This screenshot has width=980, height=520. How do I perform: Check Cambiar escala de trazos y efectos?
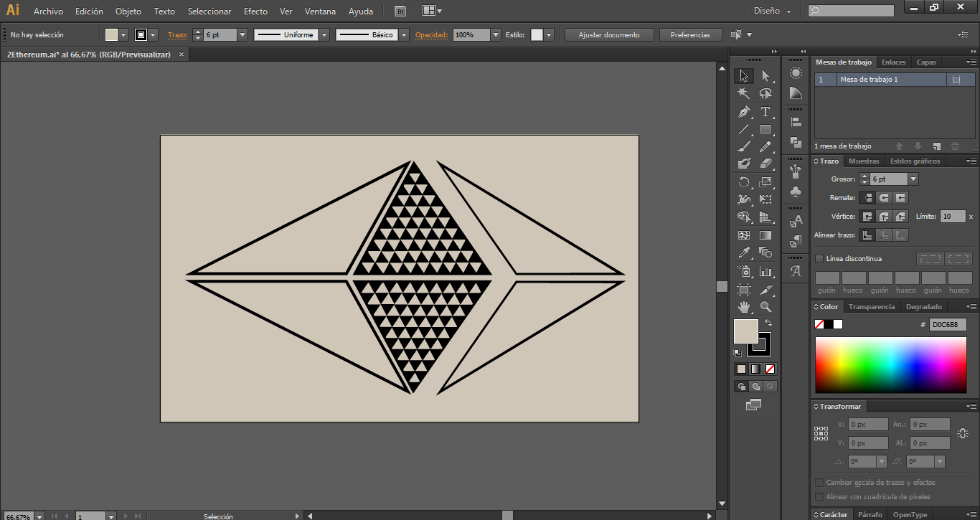[x=819, y=483]
